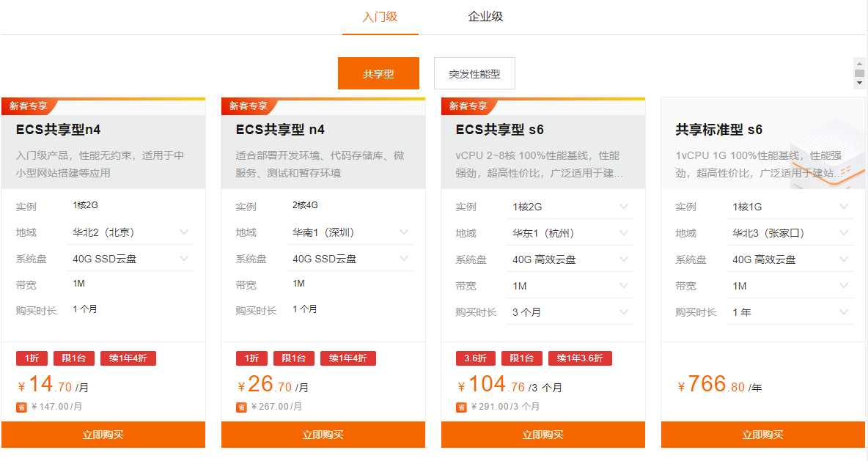This screenshot has width=868, height=461.
Task: Open 实例 1核1G dropdown
Action: point(790,207)
